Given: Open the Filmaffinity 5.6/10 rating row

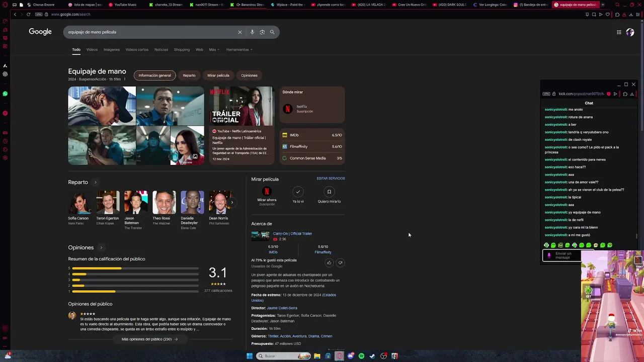Looking at the screenshot, I should [x=312, y=147].
